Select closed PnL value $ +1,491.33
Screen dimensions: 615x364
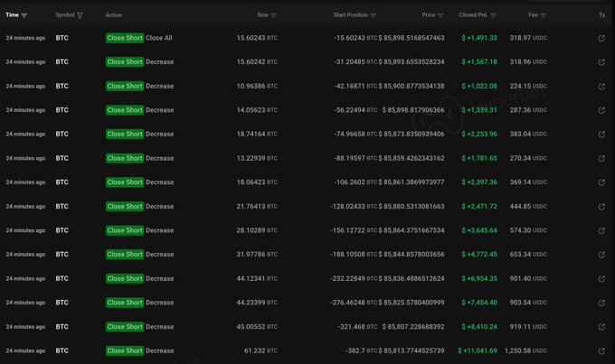(479, 38)
